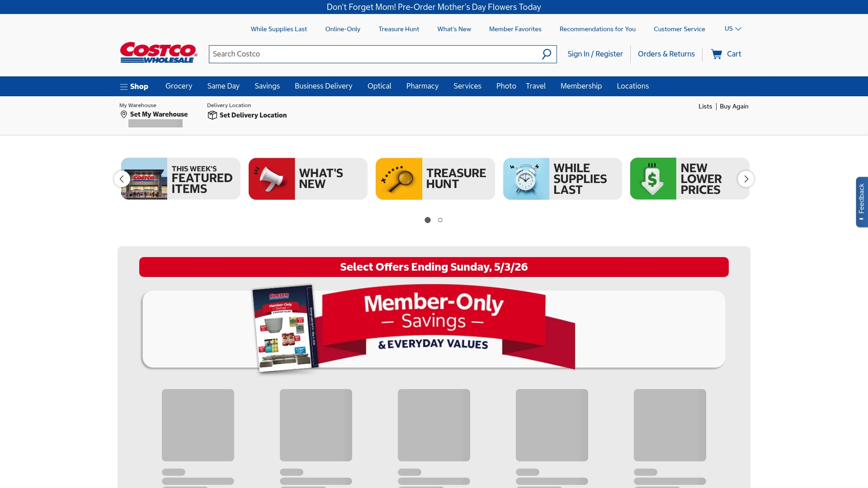The height and width of the screenshot is (488, 868).
Task: Click Member Favorites link
Action: point(515,29)
